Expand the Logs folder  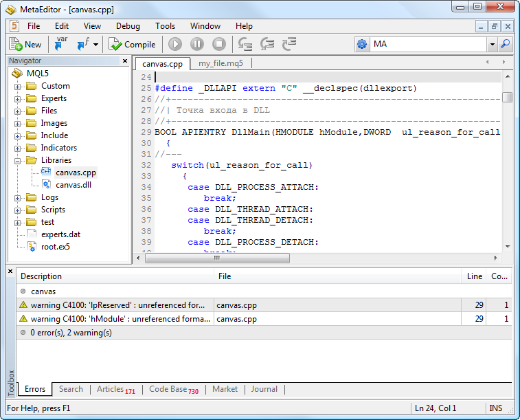pos(18,199)
